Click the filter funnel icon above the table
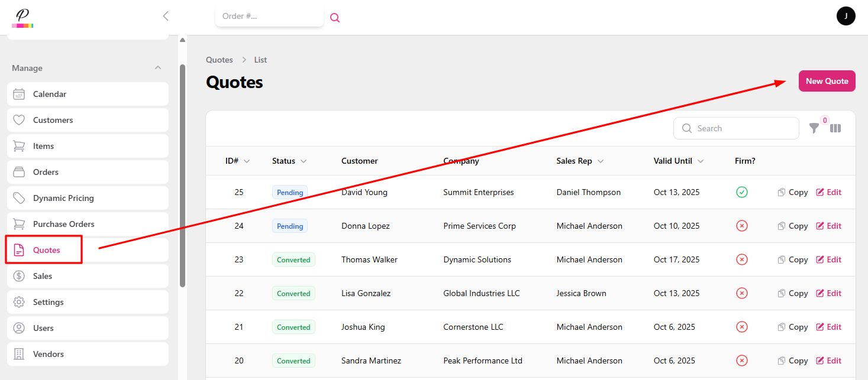 click(814, 128)
